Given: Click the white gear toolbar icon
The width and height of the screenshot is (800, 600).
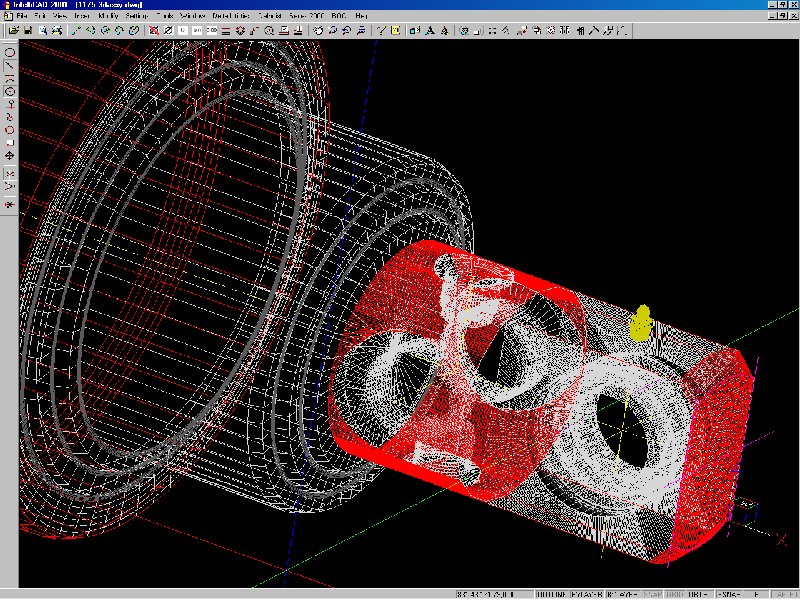Looking at the screenshot, I should pyautogui.click(x=551, y=31).
